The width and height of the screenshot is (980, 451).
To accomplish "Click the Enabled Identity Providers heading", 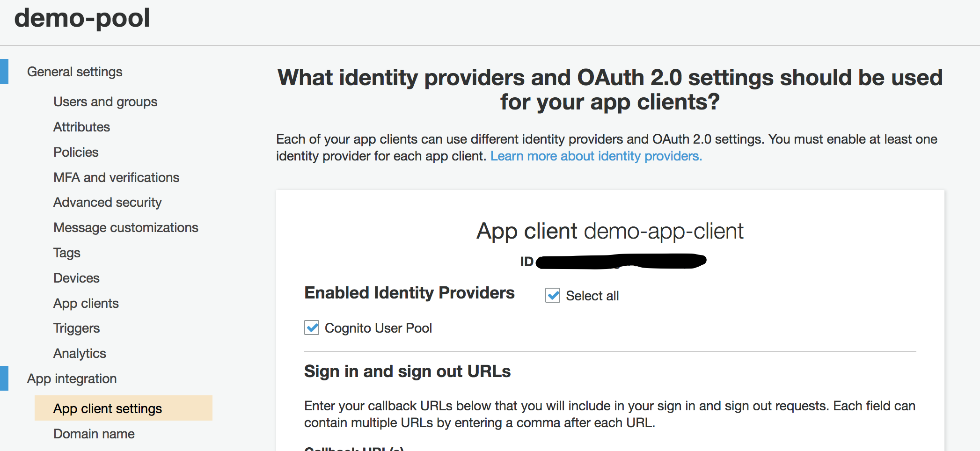I will 410,293.
